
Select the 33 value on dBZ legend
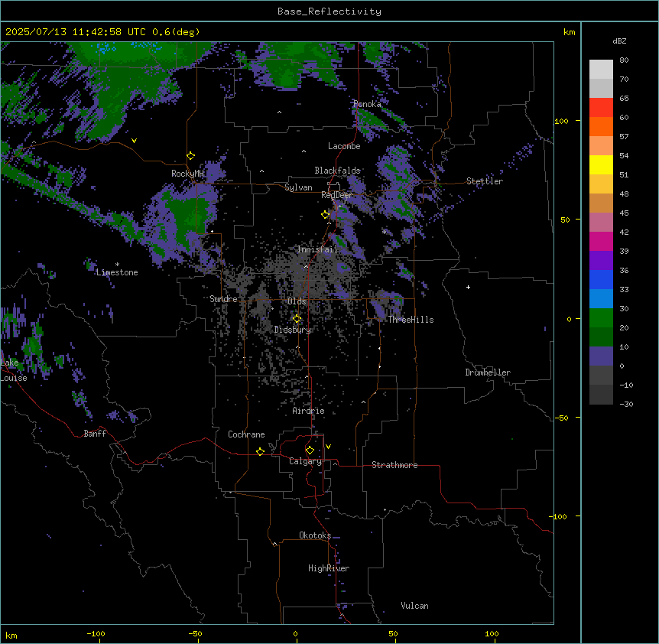point(624,290)
